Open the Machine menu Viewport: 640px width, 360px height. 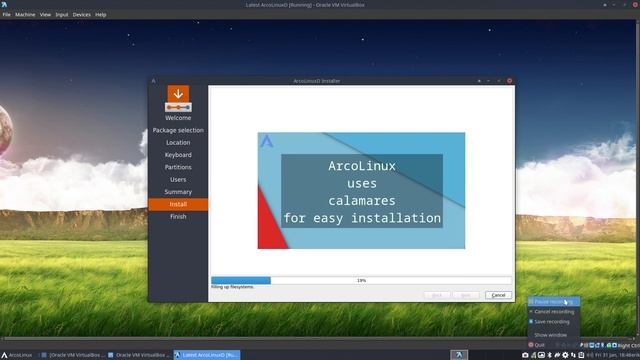(x=25, y=15)
